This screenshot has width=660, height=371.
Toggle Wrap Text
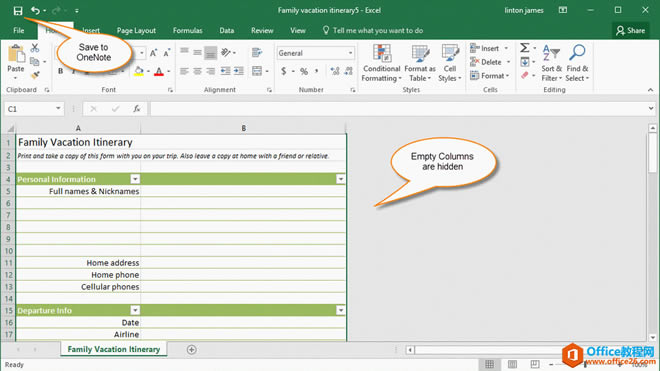coord(257,53)
